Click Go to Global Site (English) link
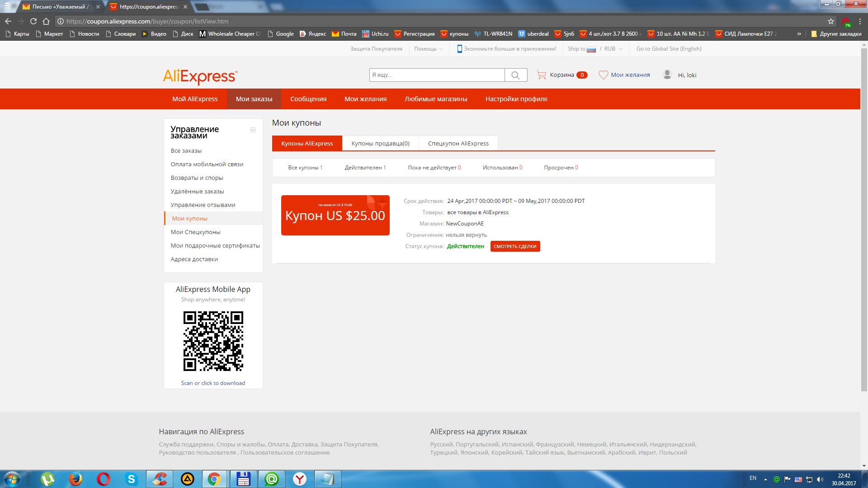Image resolution: width=868 pixels, height=488 pixels. point(669,49)
